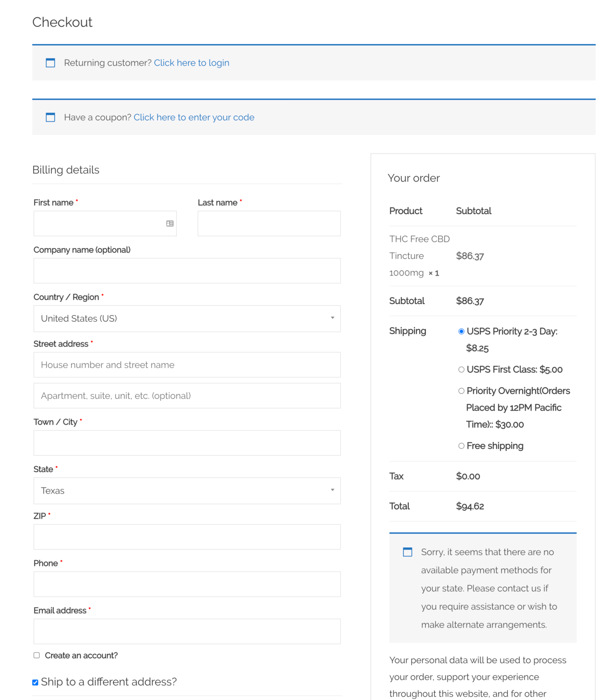This screenshot has width=613, height=700.
Task: Choose the Free shipping option
Action: point(461,446)
